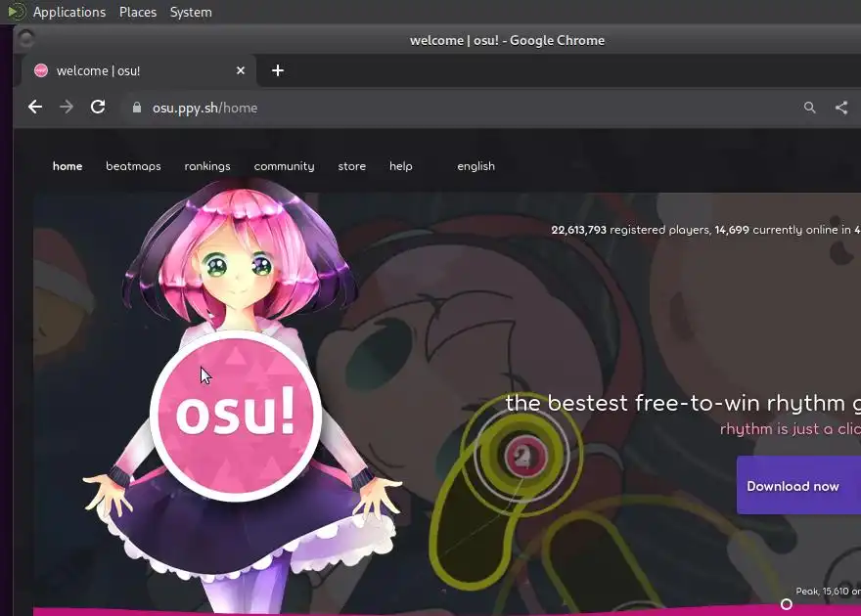Click the search magnifier icon in address bar

coord(810,108)
